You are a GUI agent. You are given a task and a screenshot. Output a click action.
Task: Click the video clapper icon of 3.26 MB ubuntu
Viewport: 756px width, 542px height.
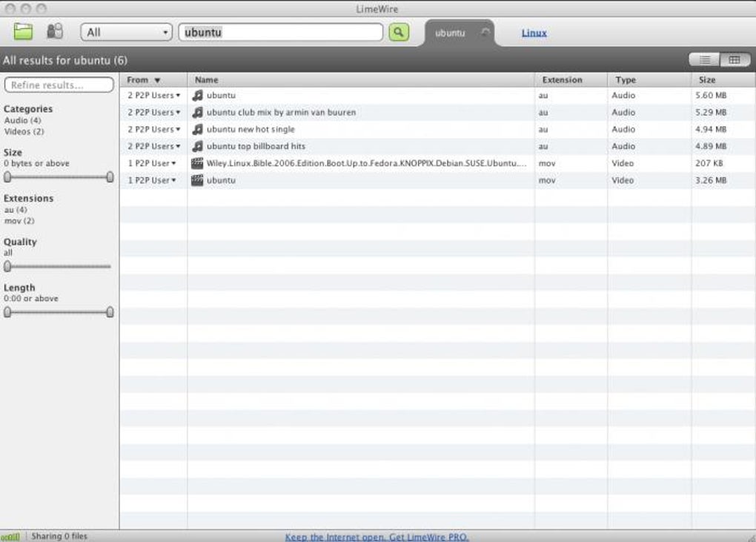[197, 180]
